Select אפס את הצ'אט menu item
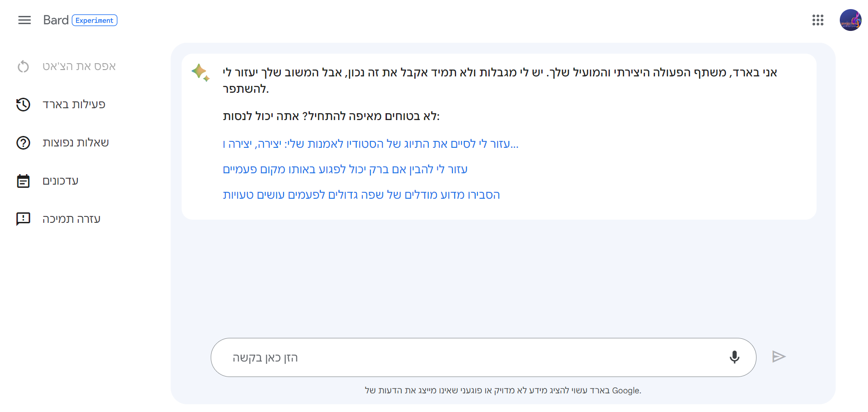Image resolution: width=868 pixels, height=412 pixels. coord(79,66)
